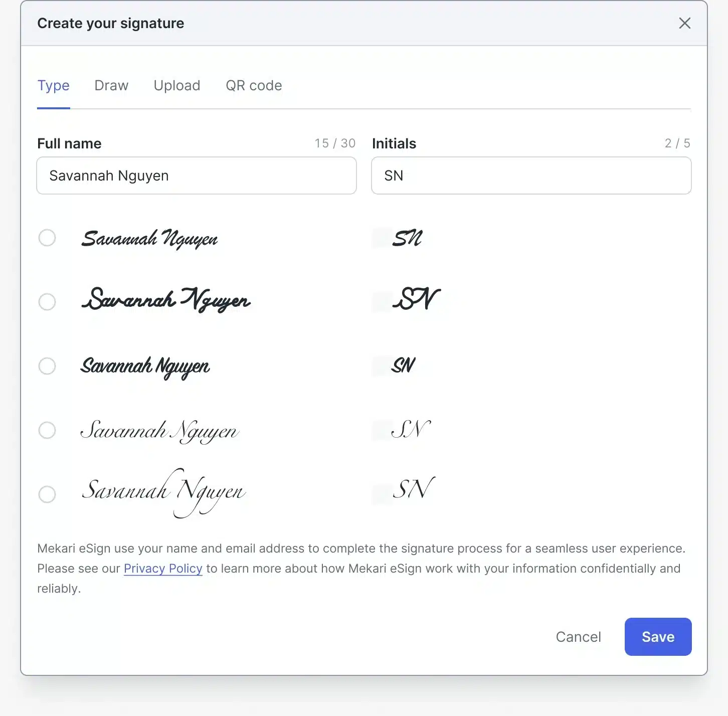728x716 pixels.
Task: Open the Upload signature tab
Action: coord(176,85)
